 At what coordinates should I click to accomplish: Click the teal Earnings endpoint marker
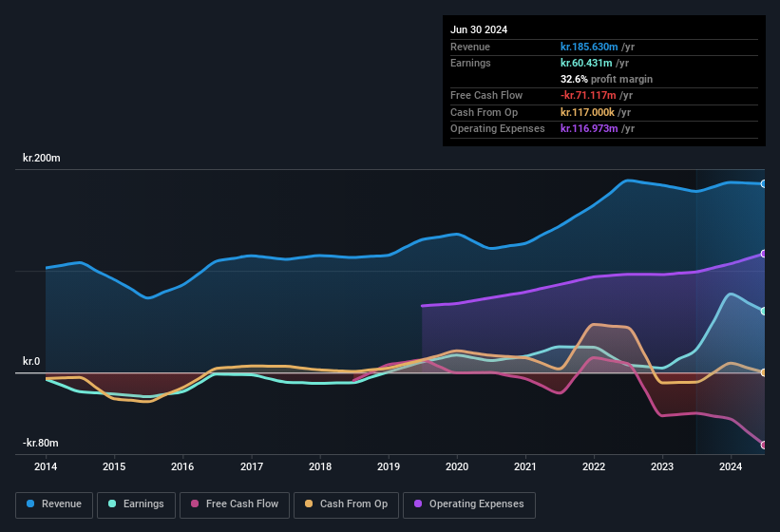(763, 312)
